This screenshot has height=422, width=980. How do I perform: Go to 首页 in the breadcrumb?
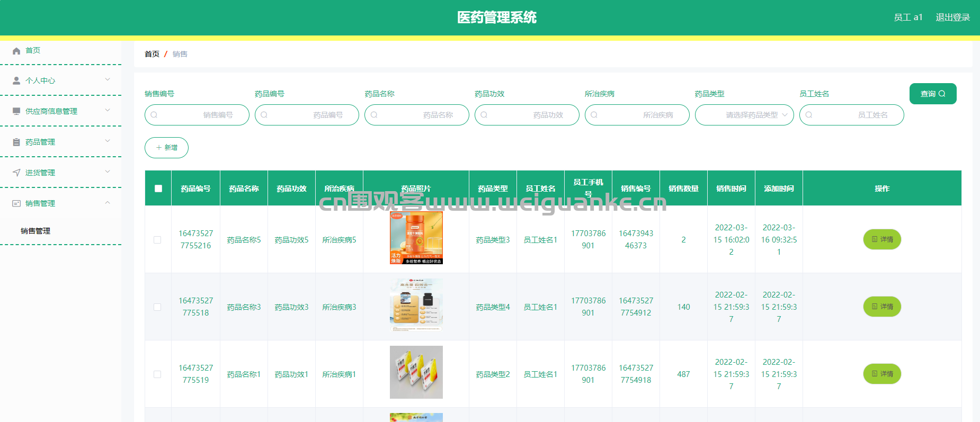coord(152,54)
